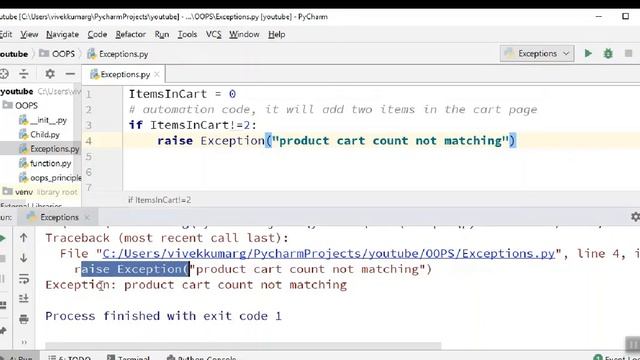Select the OOPS folder in project tree
The height and width of the screenshot is (360, 640).
click(20, 106)
